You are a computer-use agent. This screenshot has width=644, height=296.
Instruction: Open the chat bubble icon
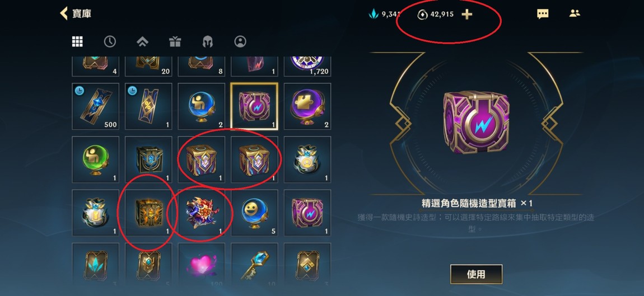(543, 14)
